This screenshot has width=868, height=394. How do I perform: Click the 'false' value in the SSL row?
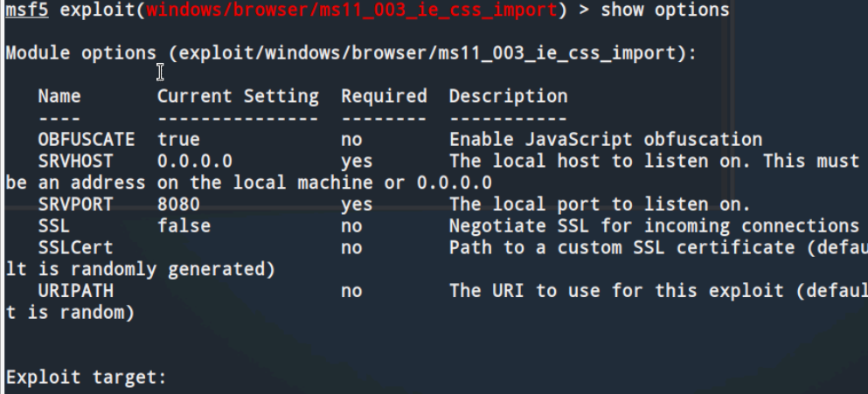tap(184, 225)
